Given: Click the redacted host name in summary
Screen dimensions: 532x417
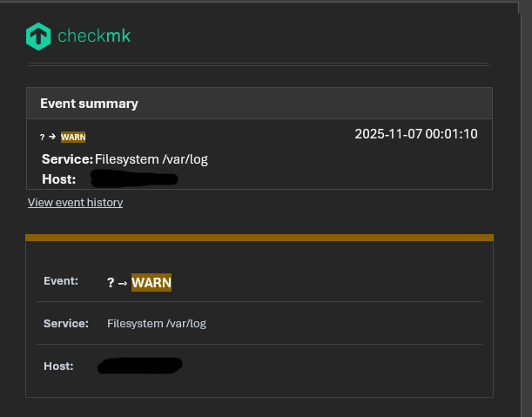Looking at the screenshot, I should coord(134,179).
